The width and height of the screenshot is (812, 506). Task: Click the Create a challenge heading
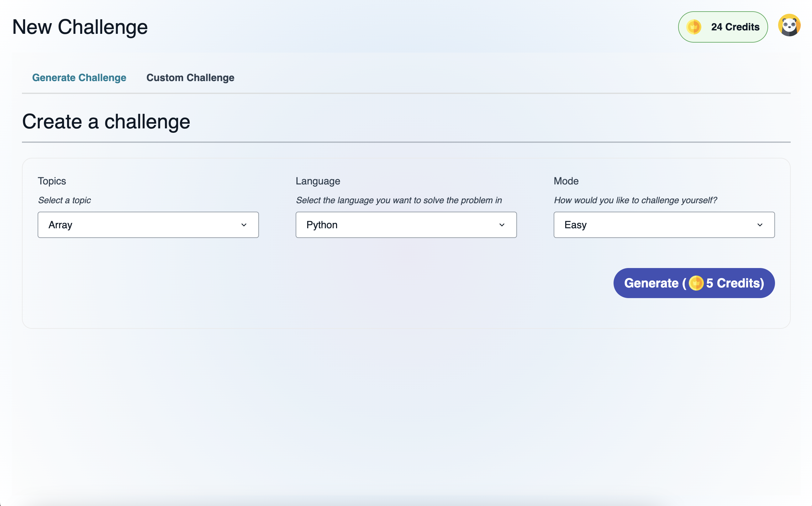pyautogui.click(x=106, y=121)
